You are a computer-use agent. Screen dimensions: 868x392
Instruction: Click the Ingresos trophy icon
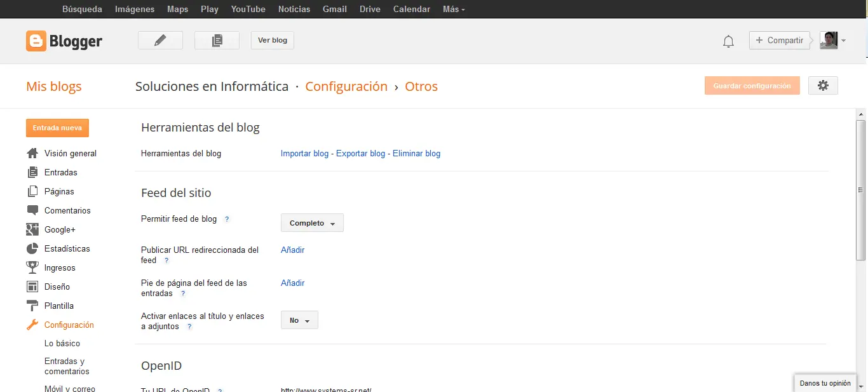[x=32, y=267]
